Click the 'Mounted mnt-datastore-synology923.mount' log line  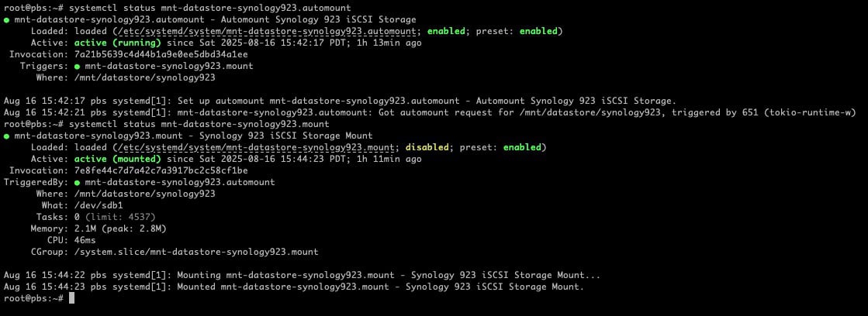[x=294, y=287]
